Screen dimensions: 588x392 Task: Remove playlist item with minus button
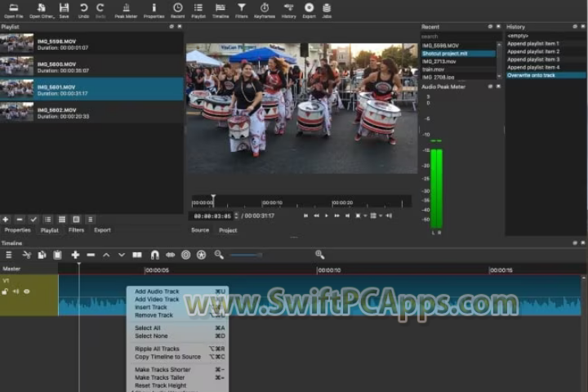[x=20, y=220]
